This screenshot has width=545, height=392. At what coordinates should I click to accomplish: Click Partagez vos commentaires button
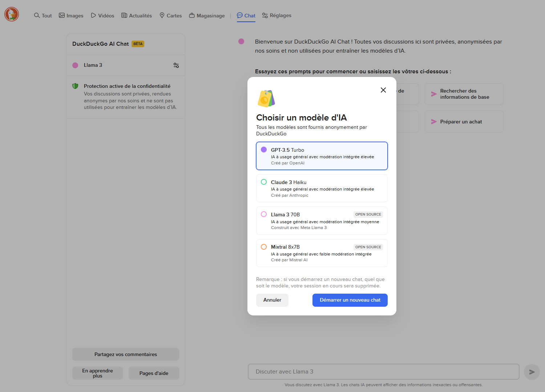pos(126,354)
